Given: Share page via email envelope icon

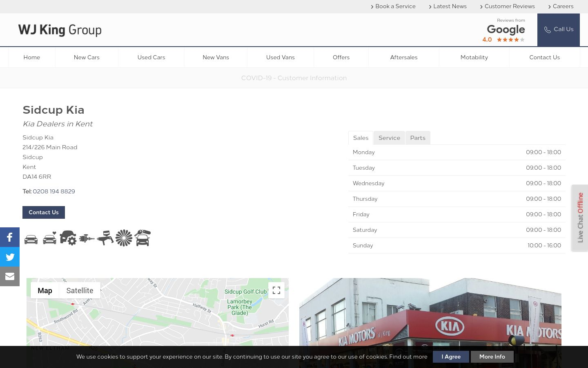Looking at the screenshot, I should (x=10, y=276).
